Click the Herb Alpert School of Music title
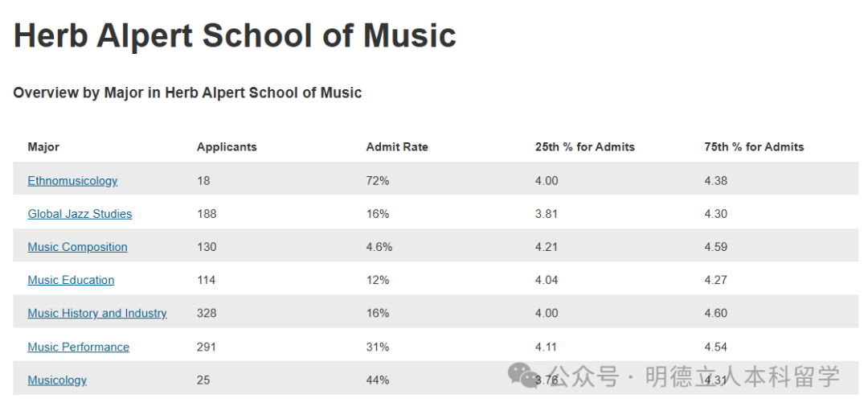Image resolution: width=868 pixels, height=411 pixels. click(235, 36)
